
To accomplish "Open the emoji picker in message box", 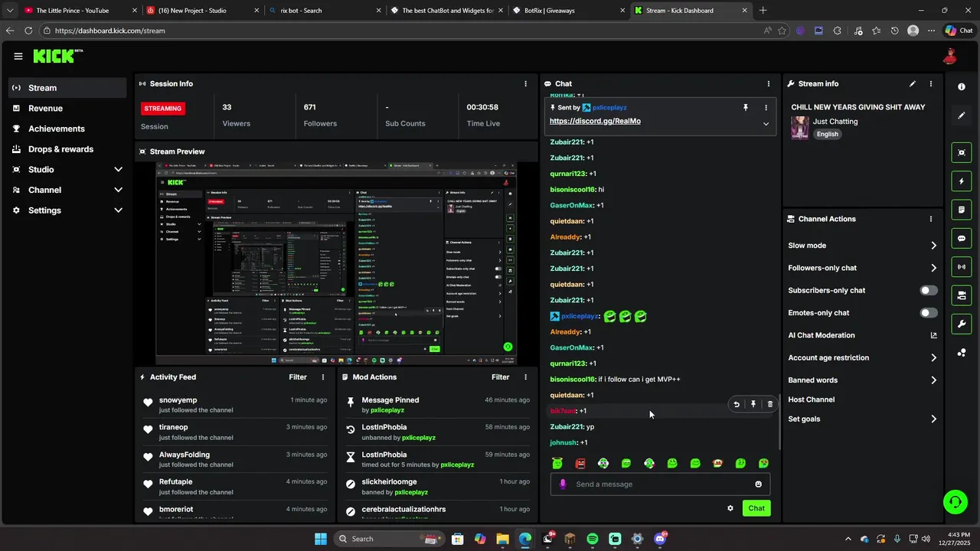I will pos(759,484).
